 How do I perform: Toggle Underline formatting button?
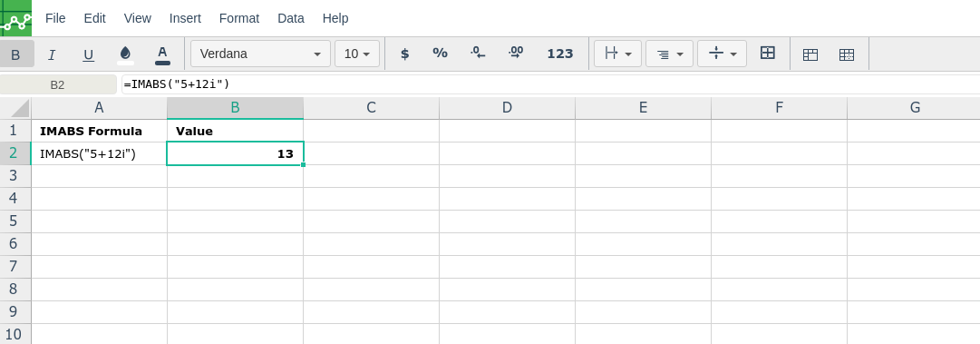pyautogui.click(x=88, y=54)
